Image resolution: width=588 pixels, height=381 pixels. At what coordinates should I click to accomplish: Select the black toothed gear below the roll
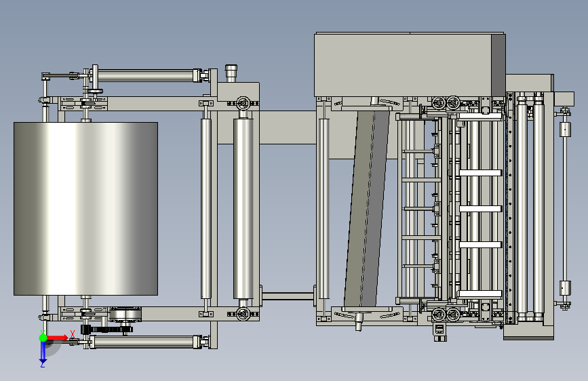point(107,329)
